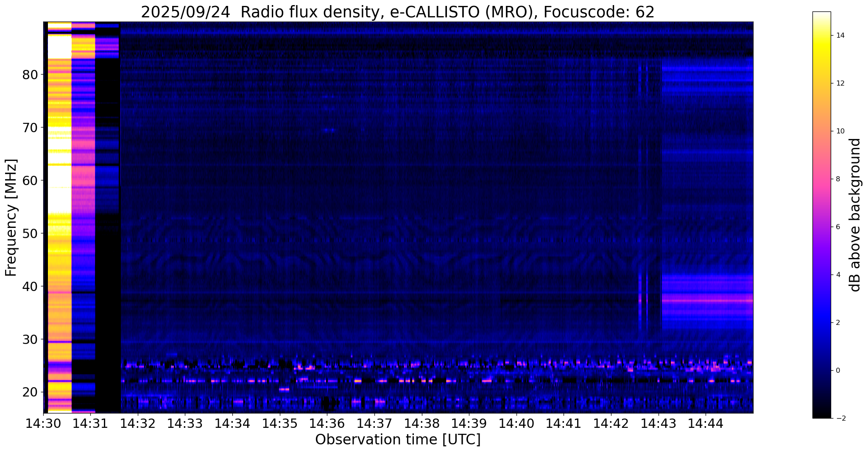Click the plot title mentioning e-CALLISTO (MRO)
This screenshot has width=868, height=452.
pos(398,12)
